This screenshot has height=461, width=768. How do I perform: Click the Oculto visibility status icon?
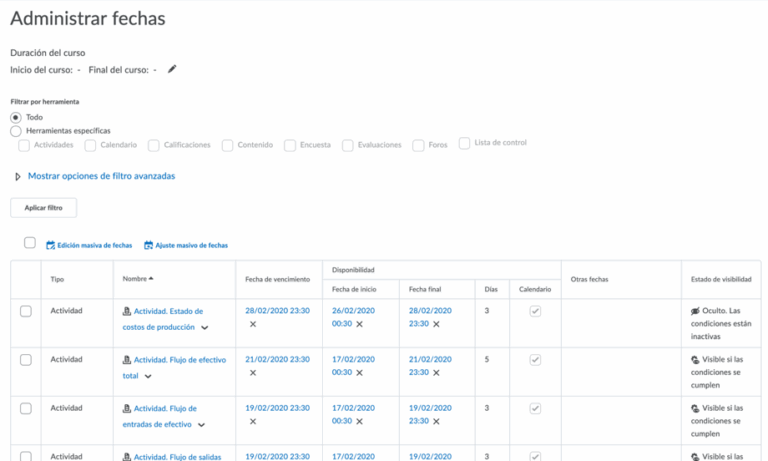pos(695,311)
